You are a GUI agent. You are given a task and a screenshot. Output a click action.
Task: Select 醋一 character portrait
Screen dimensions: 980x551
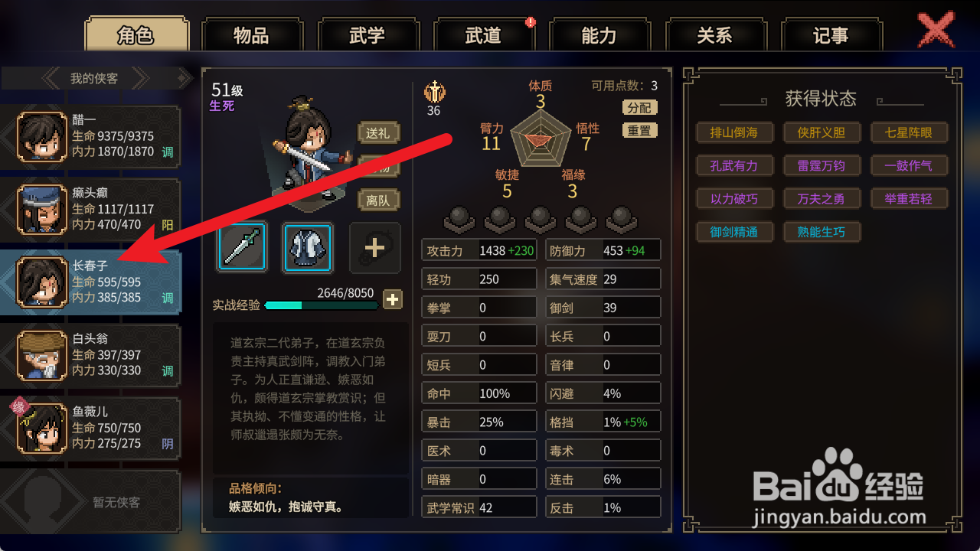point(42,136)
